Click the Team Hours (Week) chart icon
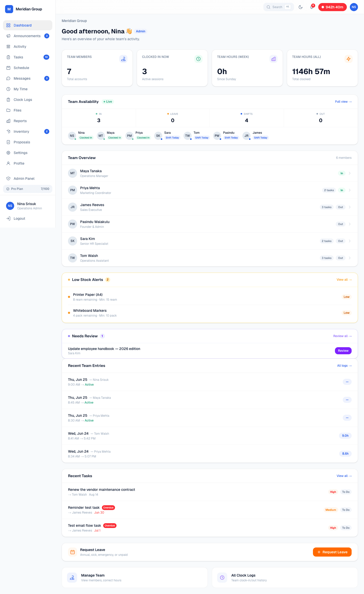The height and width of the screenshot is (594, 364). point(274,59)
